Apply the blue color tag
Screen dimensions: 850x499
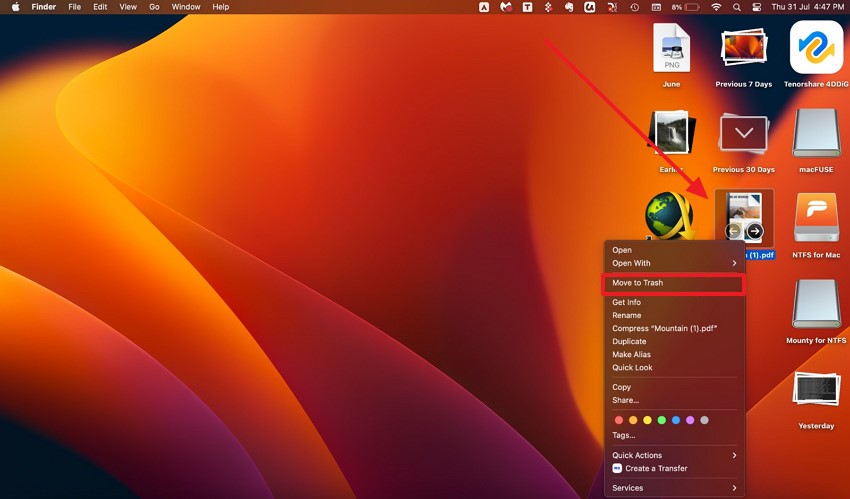click(675, 420)
